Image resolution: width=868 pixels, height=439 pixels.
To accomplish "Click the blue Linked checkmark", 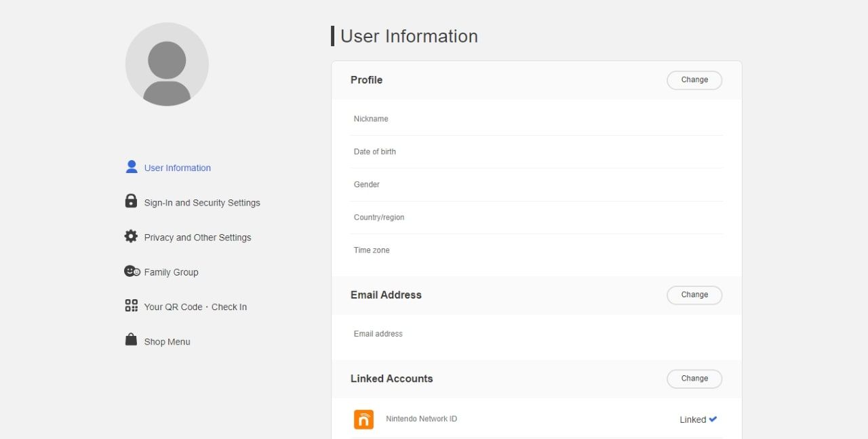I will pyautogui.click(x=713, y=419).
